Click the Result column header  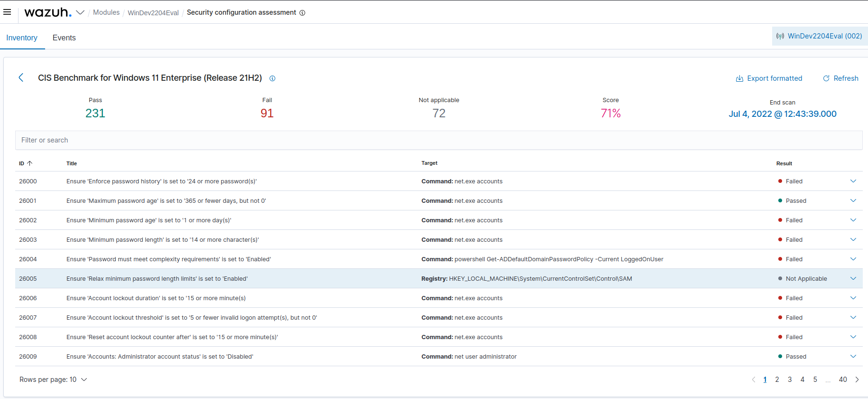point(784,163)
